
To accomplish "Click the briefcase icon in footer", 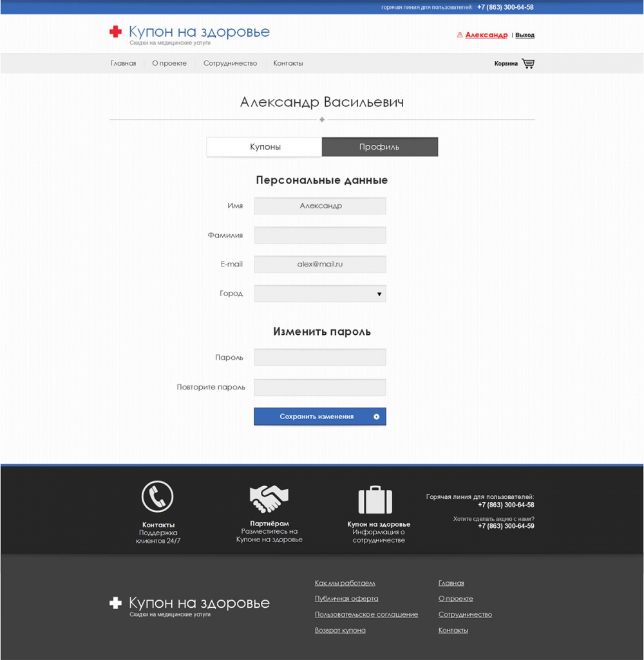I will 375,500.
